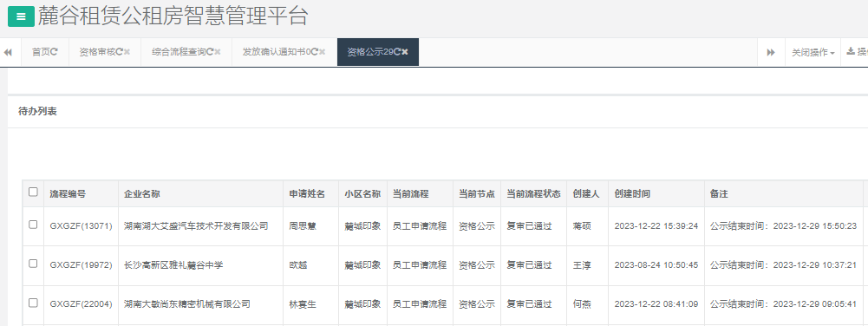The height and width of the screenshot is (326, 868).
Task: Switch to the 综合流程查询 tab
Action: pos(186,52)
